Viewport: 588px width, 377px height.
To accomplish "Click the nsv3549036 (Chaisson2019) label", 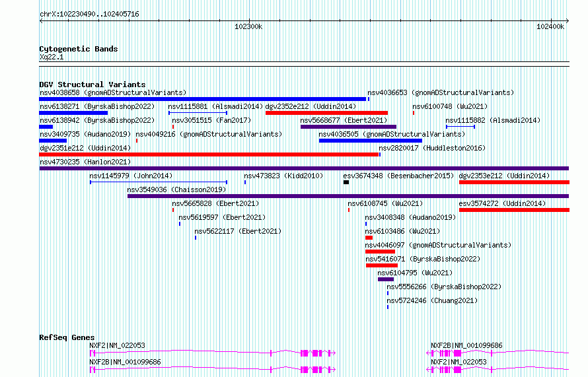I will pyautogui.click(x=176, y=189).
